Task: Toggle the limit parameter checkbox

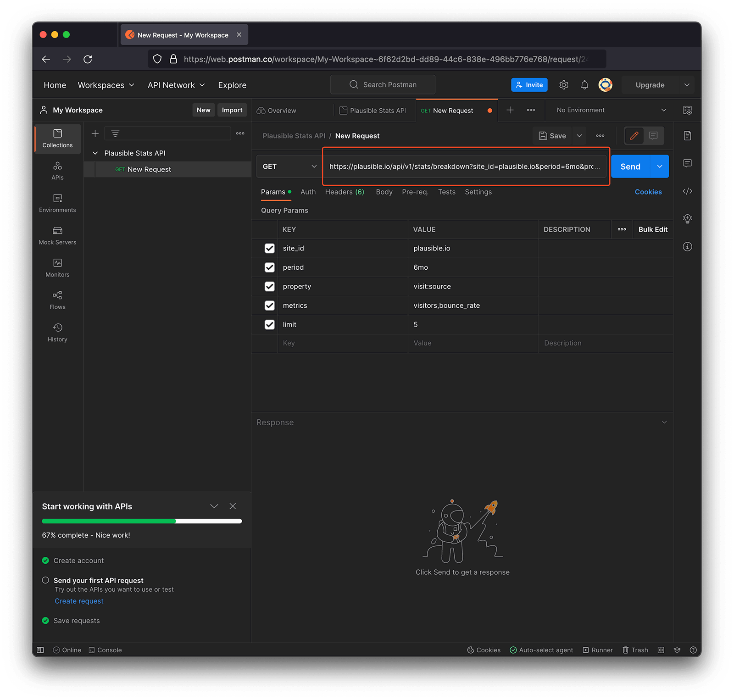Action: 270,325
